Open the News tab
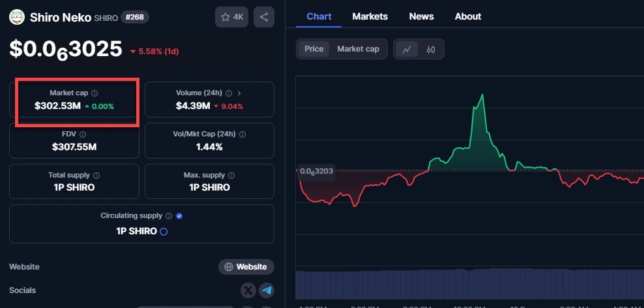 coord(421,16)
